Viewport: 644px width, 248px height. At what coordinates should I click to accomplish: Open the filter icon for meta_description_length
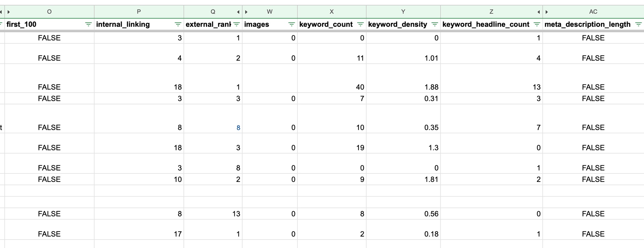click(x=638, y=24)
